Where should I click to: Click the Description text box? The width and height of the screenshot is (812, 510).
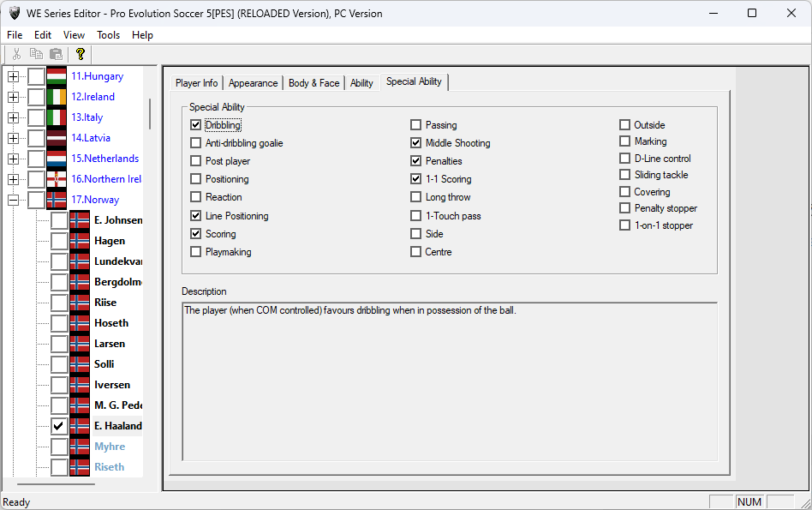(450, 381)
